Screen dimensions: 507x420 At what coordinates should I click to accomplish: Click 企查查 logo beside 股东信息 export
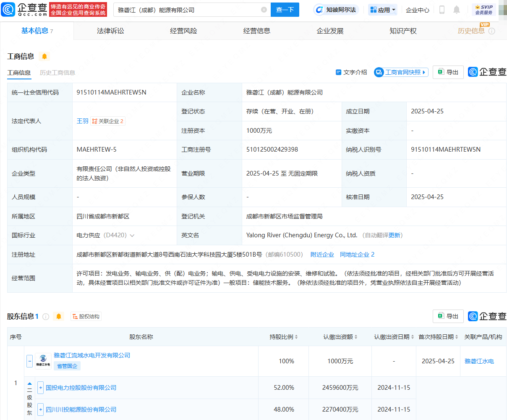click(x=487, y=316)
